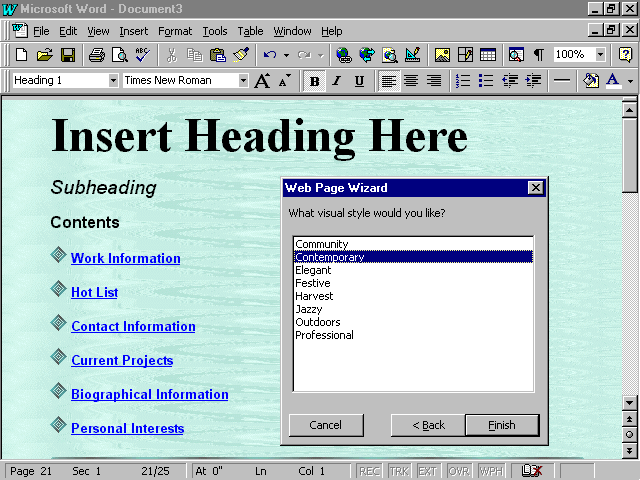
Task: Open Web Page Preview icon
Action: [390, 54]
